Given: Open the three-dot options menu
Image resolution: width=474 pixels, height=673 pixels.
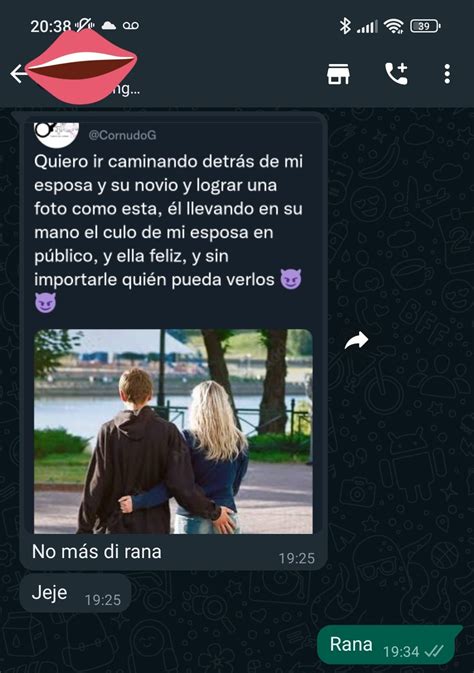Looking at the screenshot, I should pos(447,74).
